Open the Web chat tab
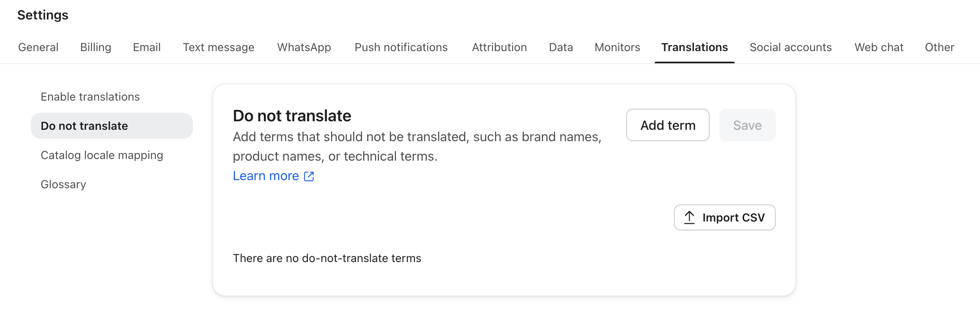Screen dimensions: 980x314 point(879,47)
